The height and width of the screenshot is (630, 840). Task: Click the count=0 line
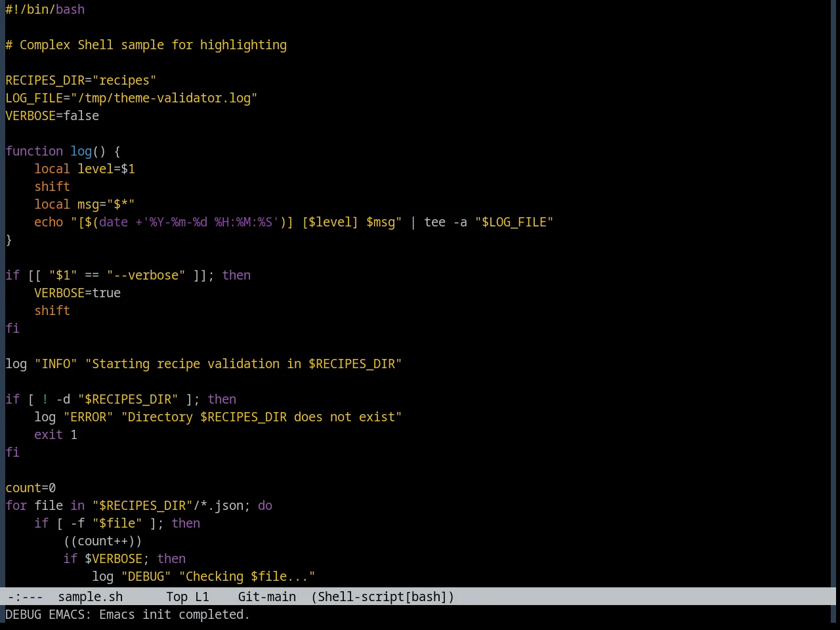tap(31, 488)
